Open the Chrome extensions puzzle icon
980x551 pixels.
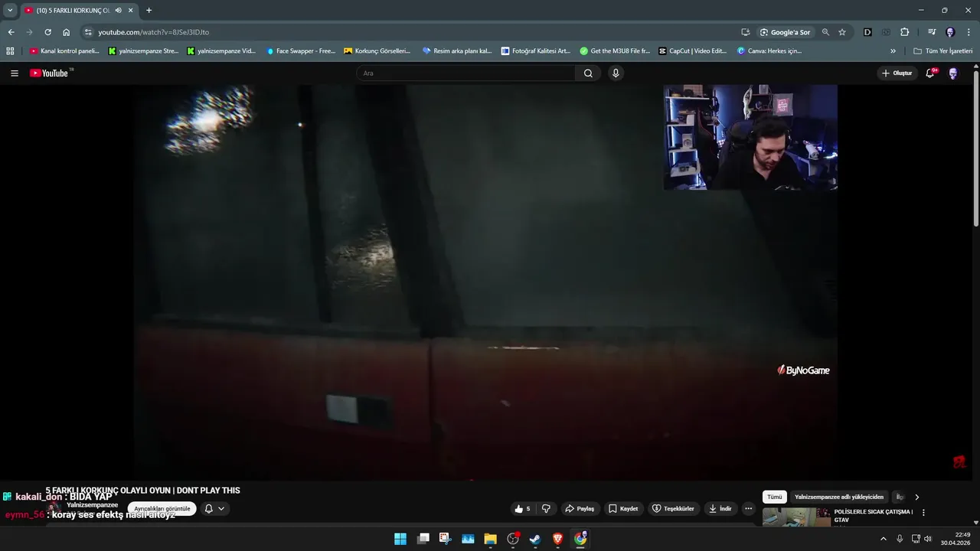[x=904, y=32]
